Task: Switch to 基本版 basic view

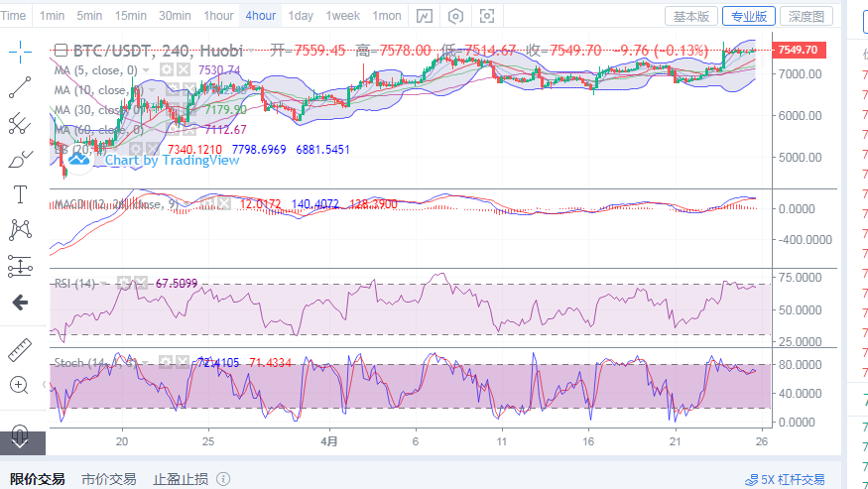Action: click(690, 16)
